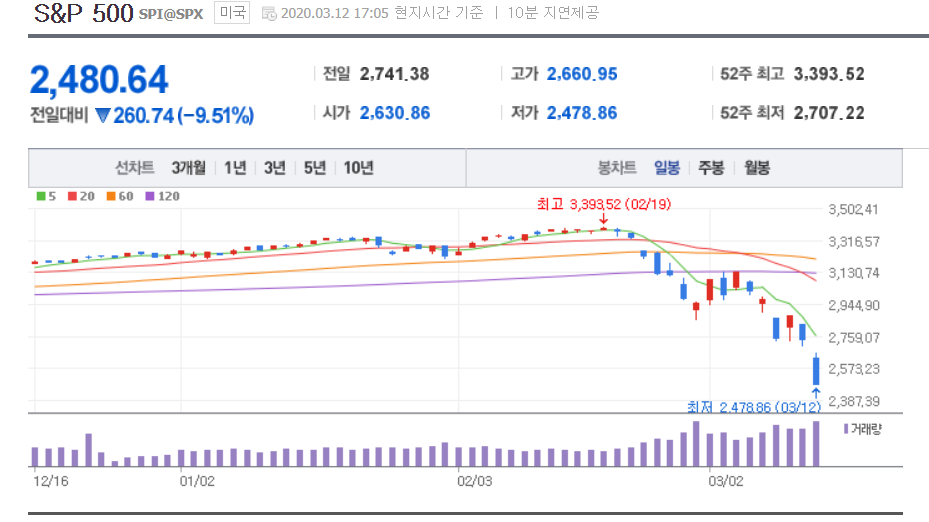Switch line chart to 5년
The height and width of the screenshot is (522, 929).
click(x=315, y=168)
